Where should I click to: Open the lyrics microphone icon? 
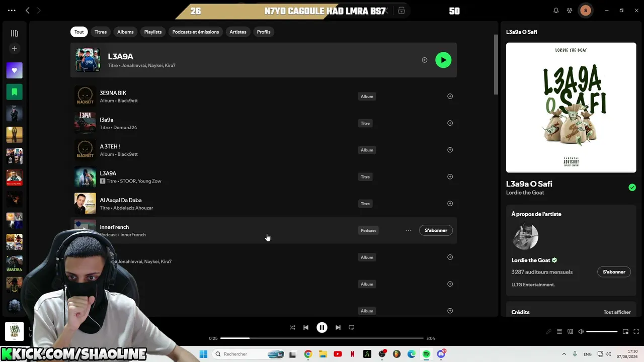(549, 332)
